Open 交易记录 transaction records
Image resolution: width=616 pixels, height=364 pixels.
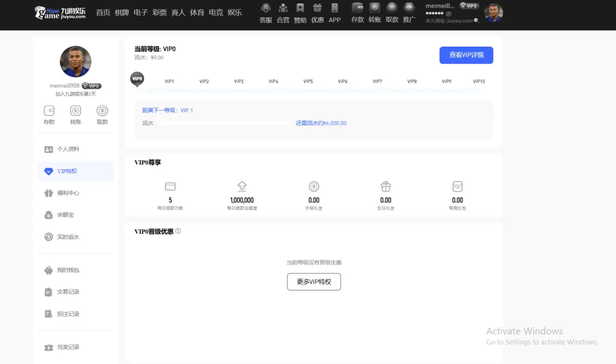pos(68,292)
